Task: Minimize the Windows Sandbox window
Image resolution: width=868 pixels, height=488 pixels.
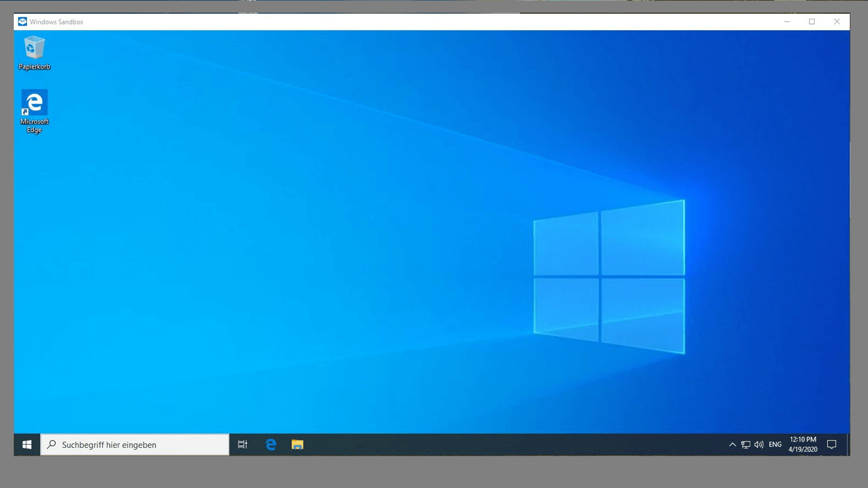Action: click(787, 21)
